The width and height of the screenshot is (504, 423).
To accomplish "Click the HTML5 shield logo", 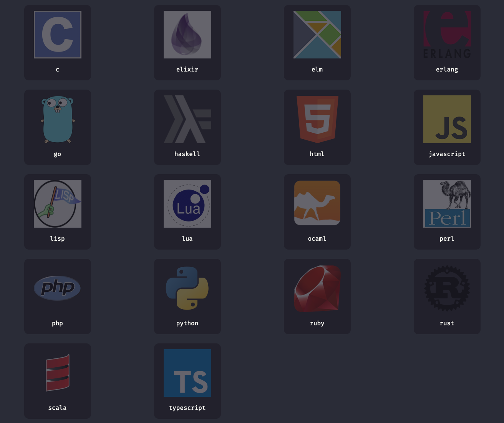I will pyautogui.click(x=317, y=119).
